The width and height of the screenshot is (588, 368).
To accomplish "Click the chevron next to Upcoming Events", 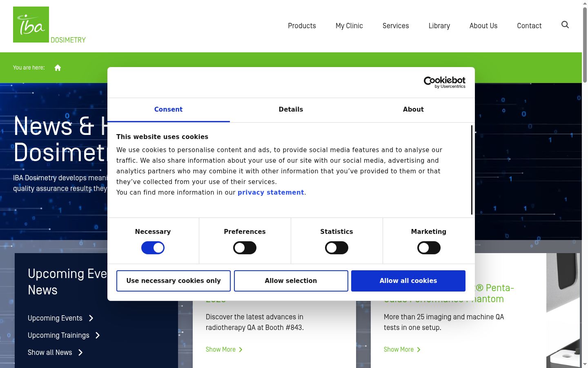I will click(x=91, y=318).
